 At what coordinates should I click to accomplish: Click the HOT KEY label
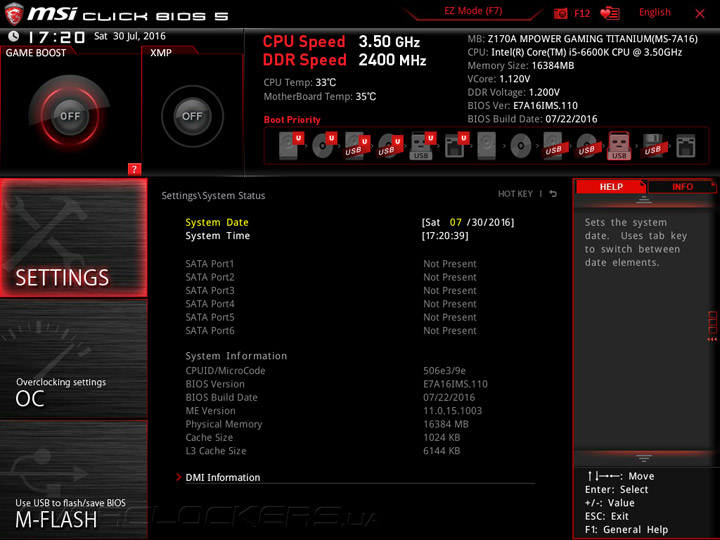[515, 194]
